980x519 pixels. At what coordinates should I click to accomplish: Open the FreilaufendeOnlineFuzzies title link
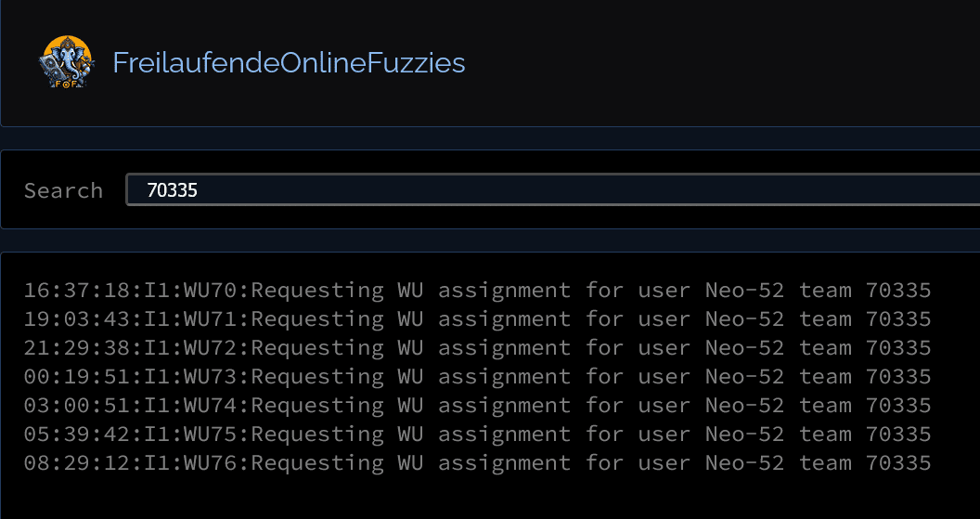289,63
